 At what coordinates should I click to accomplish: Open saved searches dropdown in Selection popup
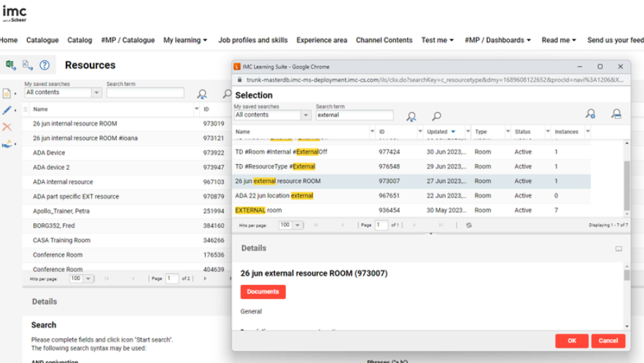click(x=306, y=115)
